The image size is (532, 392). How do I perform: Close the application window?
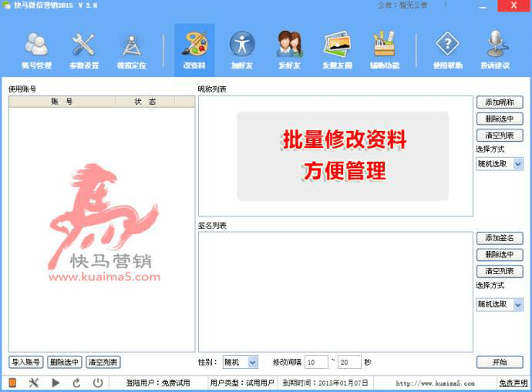513,5
